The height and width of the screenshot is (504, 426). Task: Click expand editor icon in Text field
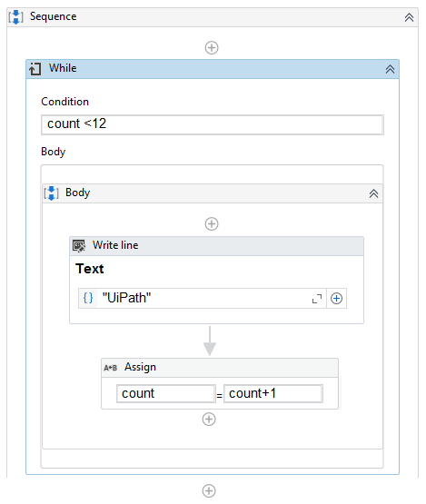tap(317, 299)
